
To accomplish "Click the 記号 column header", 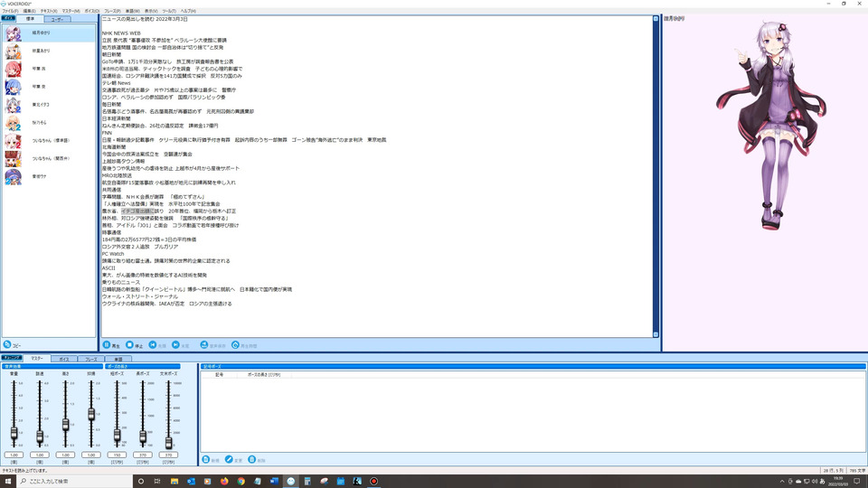I will coord(219,374).
